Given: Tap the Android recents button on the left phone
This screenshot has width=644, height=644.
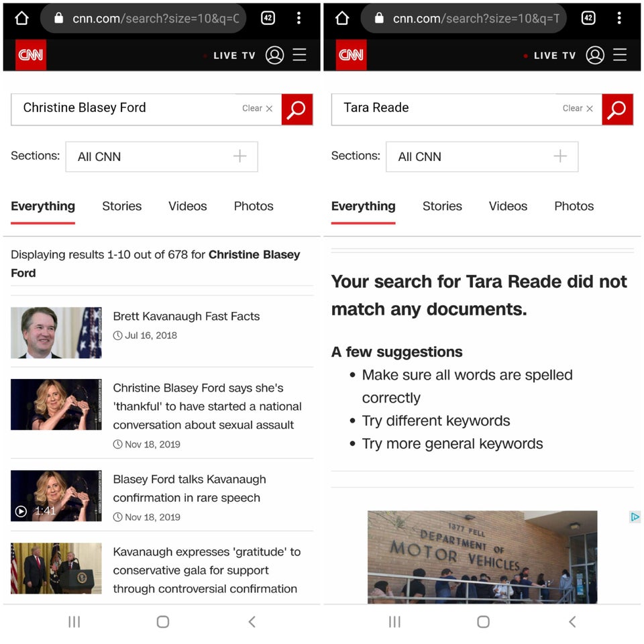Looking at the screenshot, I should pyautogui.click(x=74, y=622).
